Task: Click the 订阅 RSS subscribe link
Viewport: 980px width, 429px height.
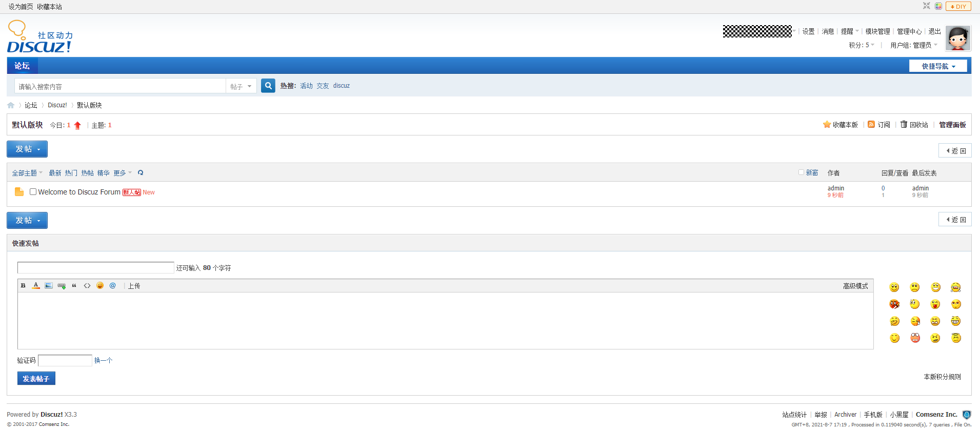Action: (879, 125)
